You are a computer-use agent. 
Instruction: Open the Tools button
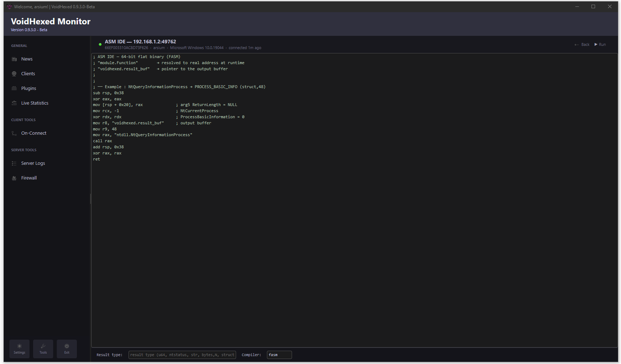click(x=43, y=349)
